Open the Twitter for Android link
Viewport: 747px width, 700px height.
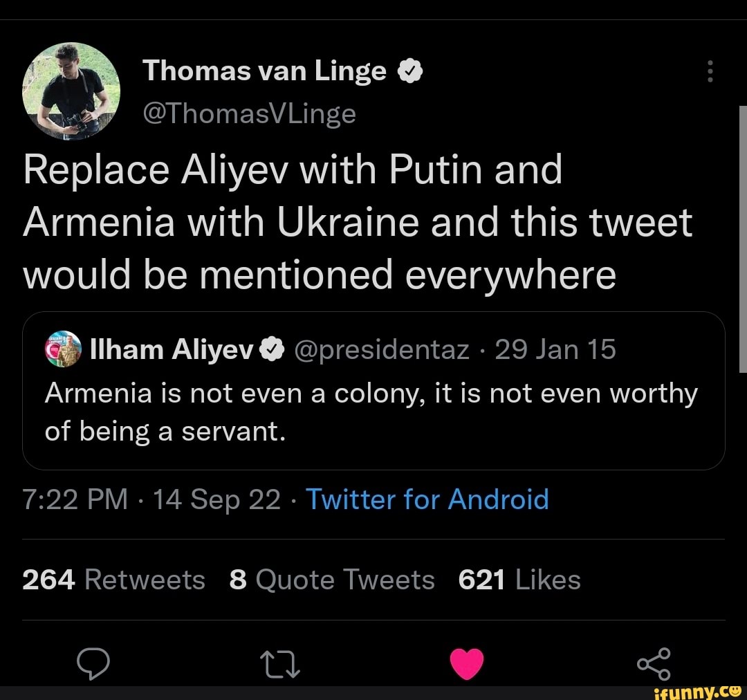[427, 499]
